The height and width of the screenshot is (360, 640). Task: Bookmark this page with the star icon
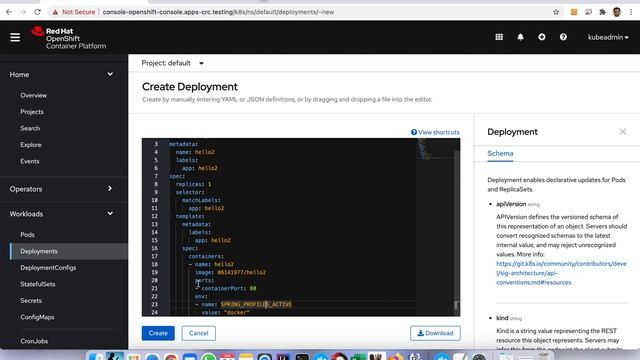(x=556, y=12)
